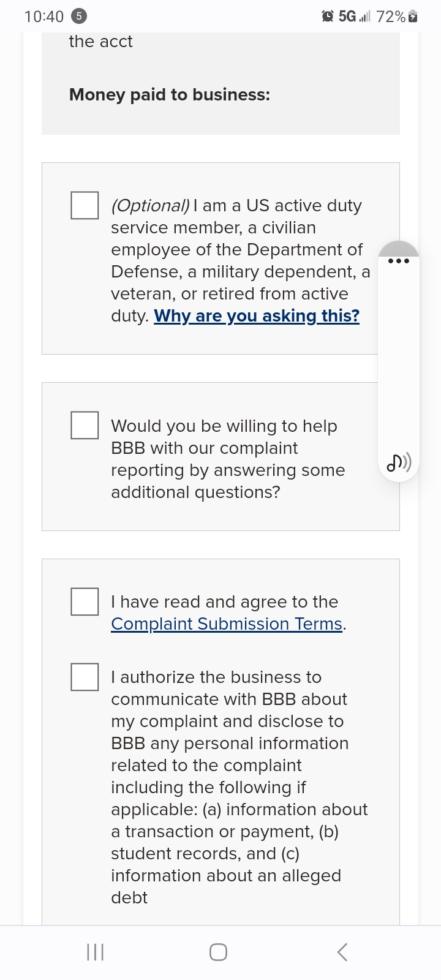The width and height of the screenshot is (441, 980).
Task: Tap the 5G signal strength indicator
Action: [x=355, y=17]
